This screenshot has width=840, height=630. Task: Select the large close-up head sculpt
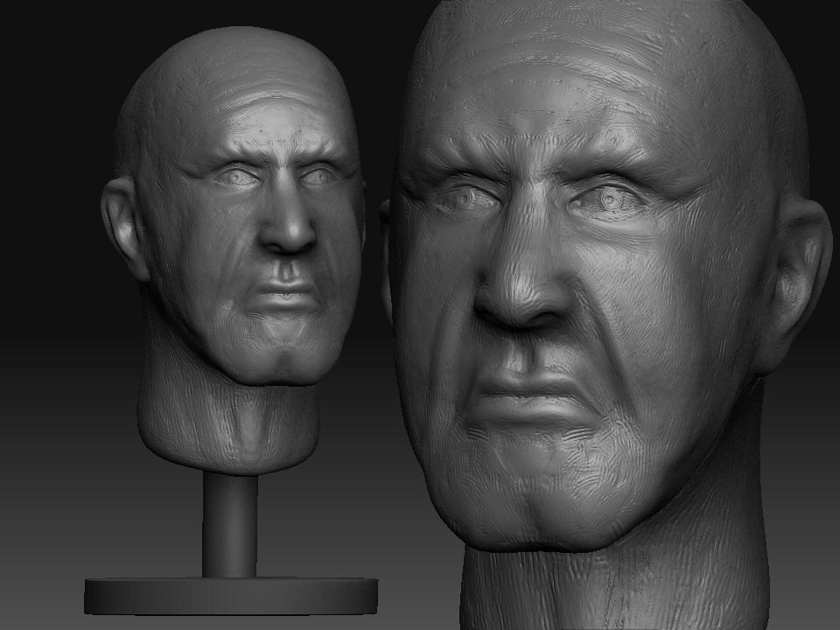605,315
